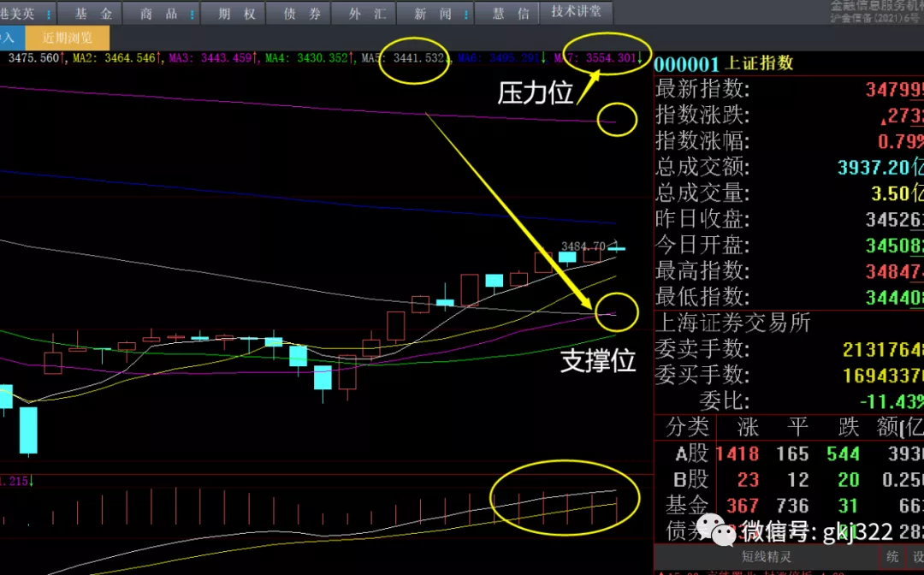Click the 3484.70 high price label
Screen dimensions: 924x575
[x=583, y=246]
